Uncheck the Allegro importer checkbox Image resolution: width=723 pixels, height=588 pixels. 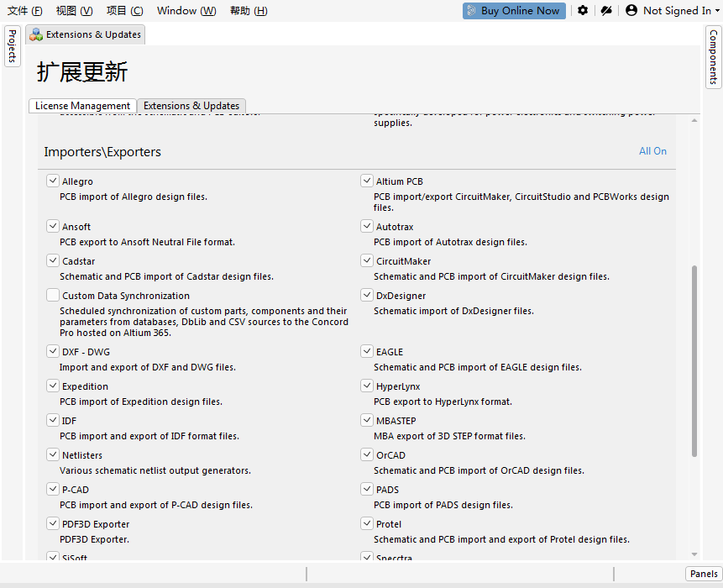point(53,181)
